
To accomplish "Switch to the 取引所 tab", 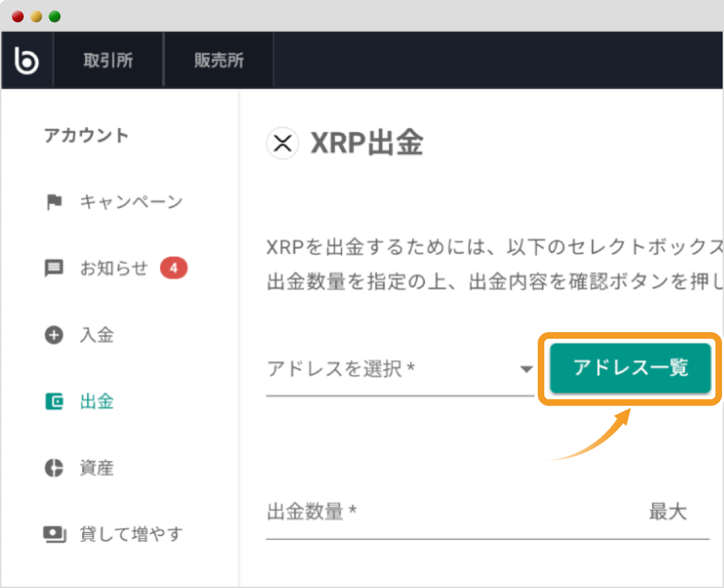I will (x=107, y=60).
